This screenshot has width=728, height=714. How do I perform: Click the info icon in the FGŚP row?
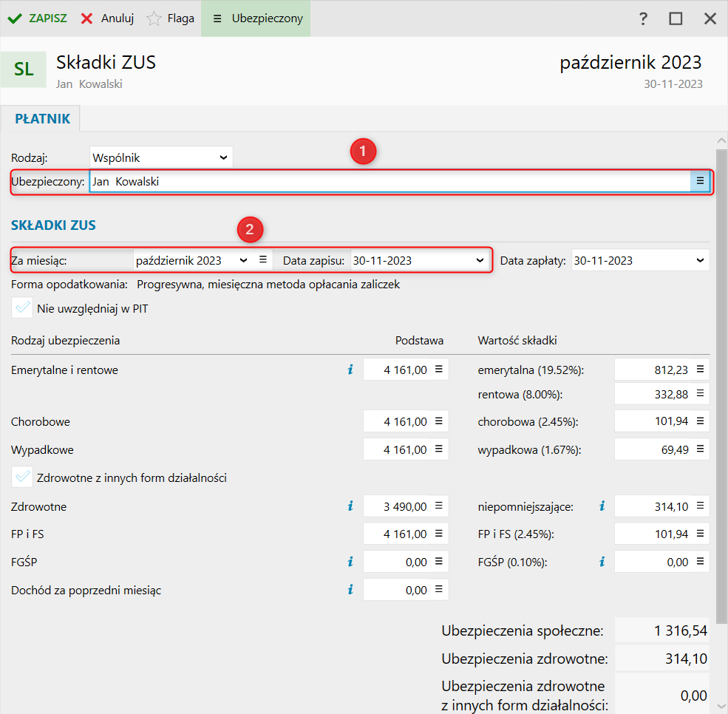tap(350, 562)
